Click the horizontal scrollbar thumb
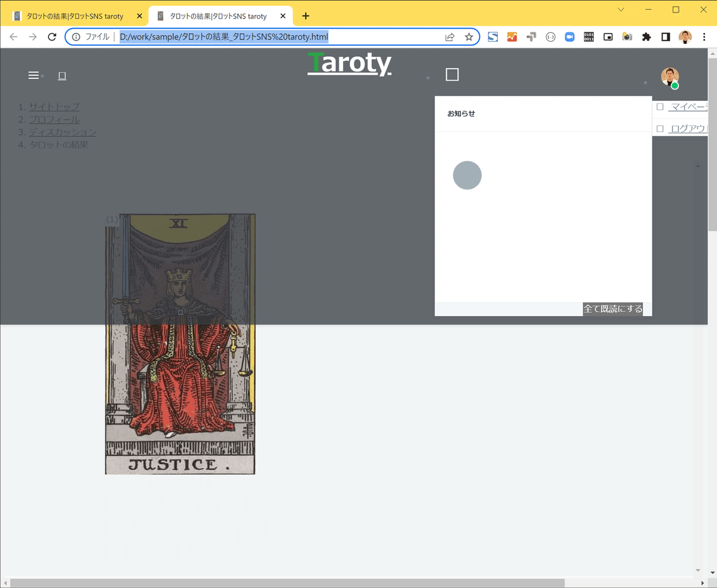The image size is (717, 588). pos(287,583)
